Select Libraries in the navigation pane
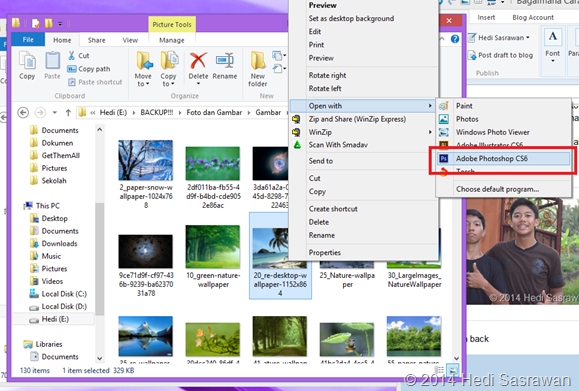 (x=49, y=344)
